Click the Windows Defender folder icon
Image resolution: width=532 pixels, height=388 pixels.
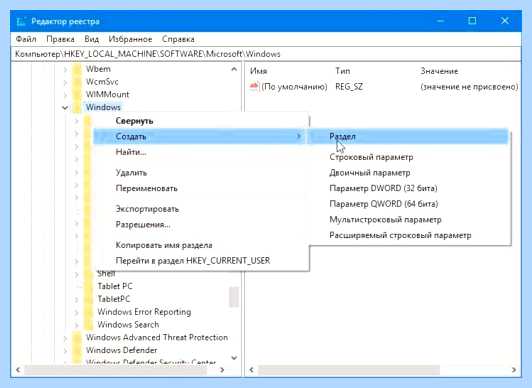click(77, 350)
